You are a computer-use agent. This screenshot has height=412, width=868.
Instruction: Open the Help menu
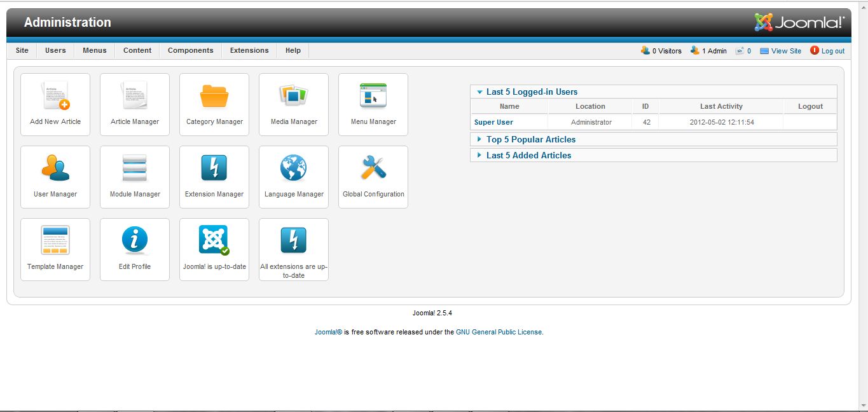[293, 50]
